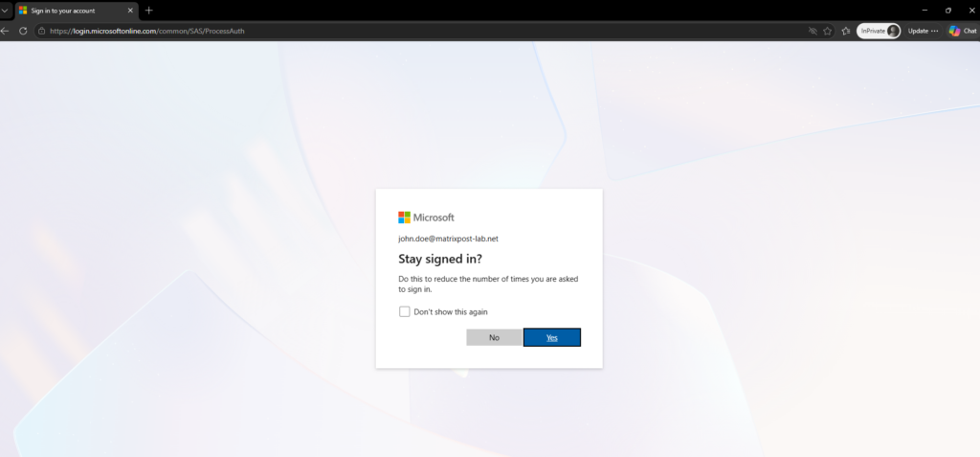The width and height of the screenshot is (980, 457).
Task: View site information via the padlock icon
Action: pos(41,31)
